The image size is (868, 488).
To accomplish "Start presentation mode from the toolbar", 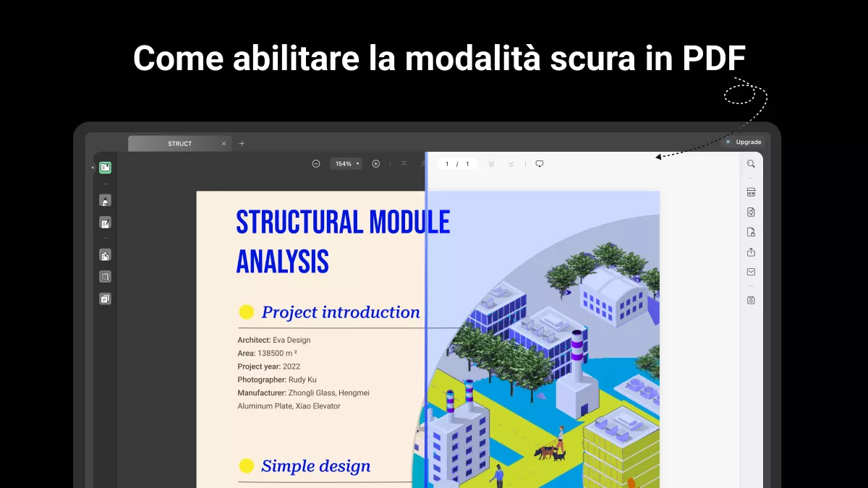I will (539, 163).
